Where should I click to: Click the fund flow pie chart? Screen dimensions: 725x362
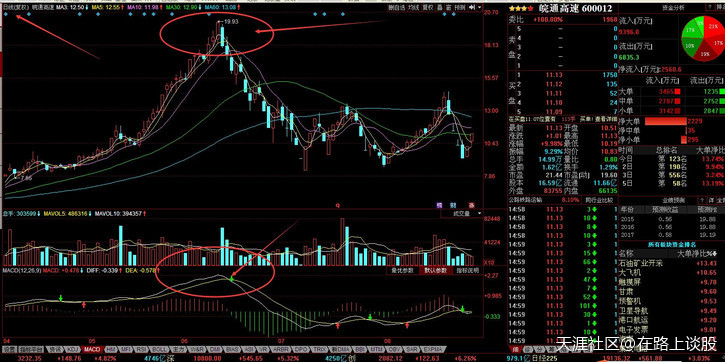pos(703,39)
